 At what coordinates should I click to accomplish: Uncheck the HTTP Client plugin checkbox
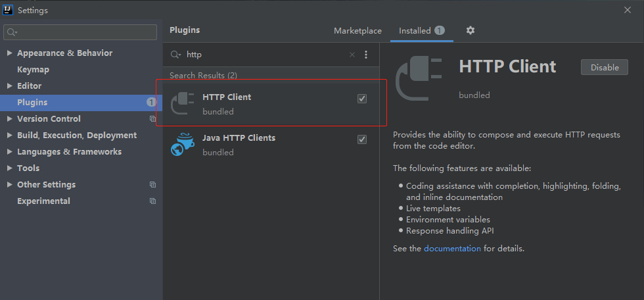pyautogui.click(x=362, y=99)
